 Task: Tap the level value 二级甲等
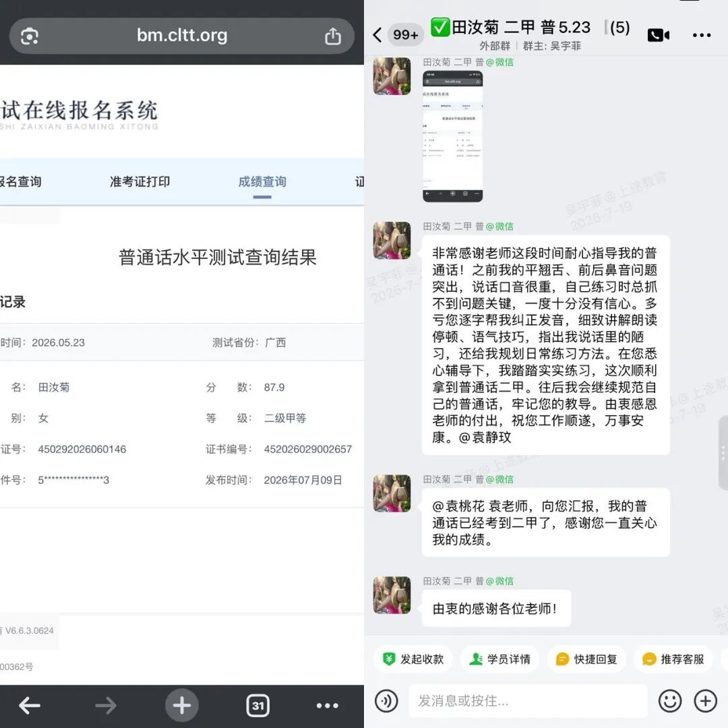point(284,419)
